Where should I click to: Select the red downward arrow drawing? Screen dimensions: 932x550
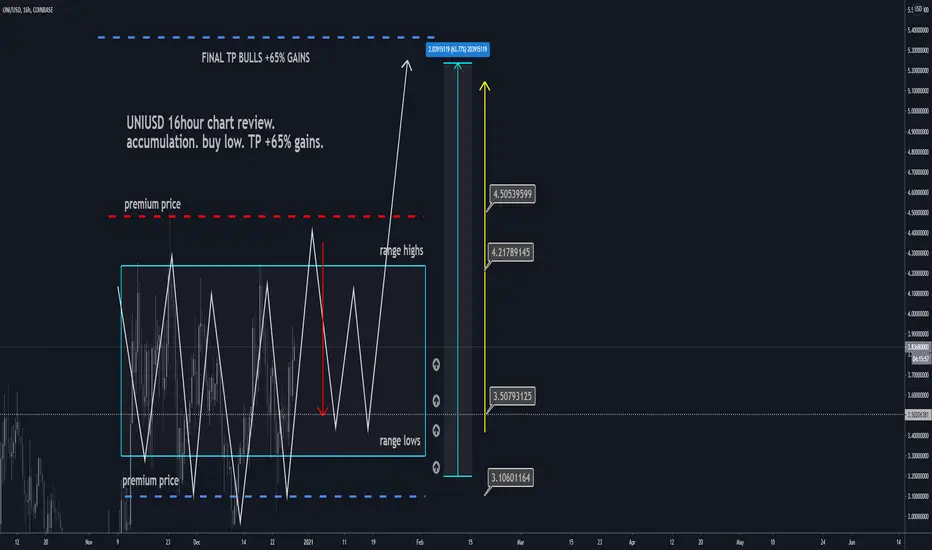(x=323, y=329)
